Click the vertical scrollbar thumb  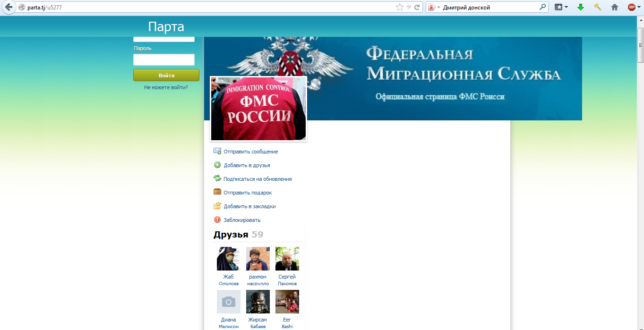coord(641,45)
